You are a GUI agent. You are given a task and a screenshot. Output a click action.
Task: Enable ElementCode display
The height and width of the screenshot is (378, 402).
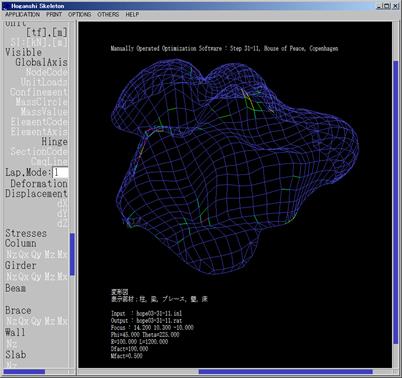point(39,122)
